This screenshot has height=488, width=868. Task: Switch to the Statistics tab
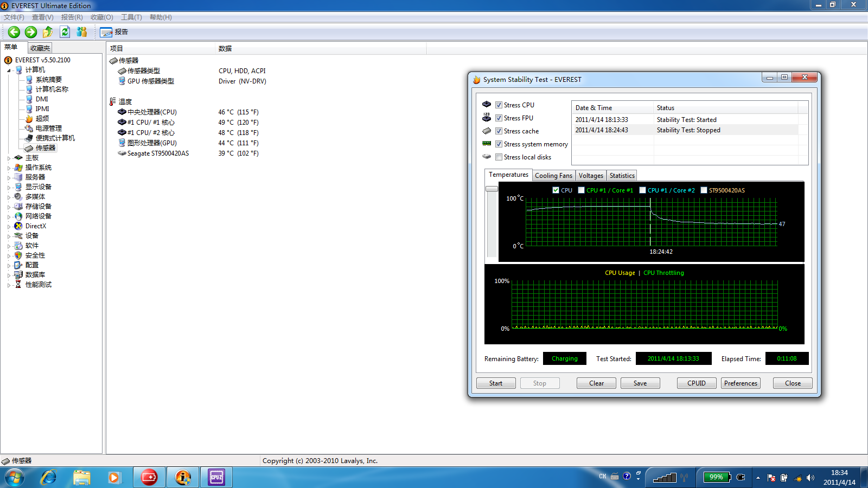[622, 176]
